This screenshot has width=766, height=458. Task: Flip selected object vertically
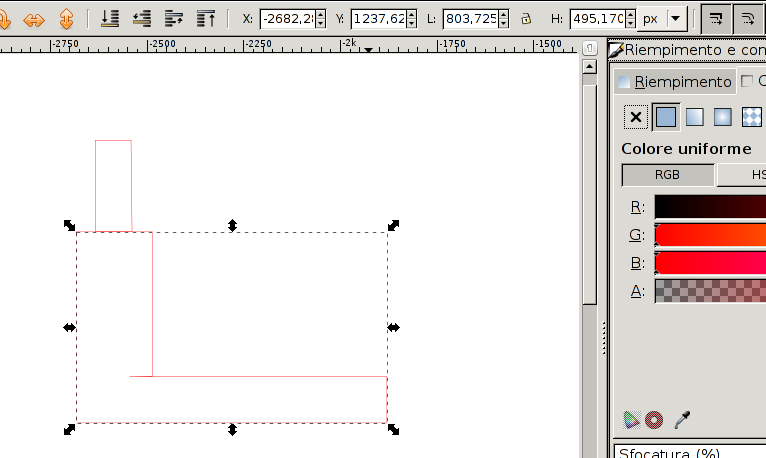(66, 20)
